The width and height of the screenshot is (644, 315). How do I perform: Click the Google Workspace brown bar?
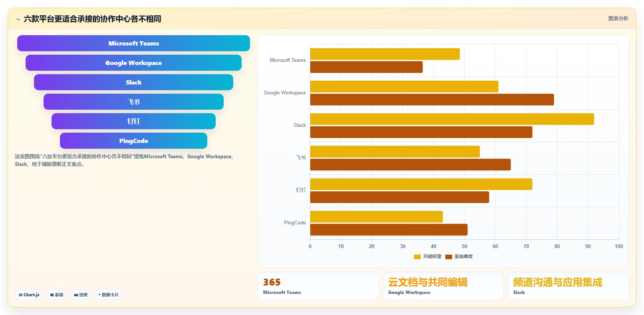click(432, 99)
